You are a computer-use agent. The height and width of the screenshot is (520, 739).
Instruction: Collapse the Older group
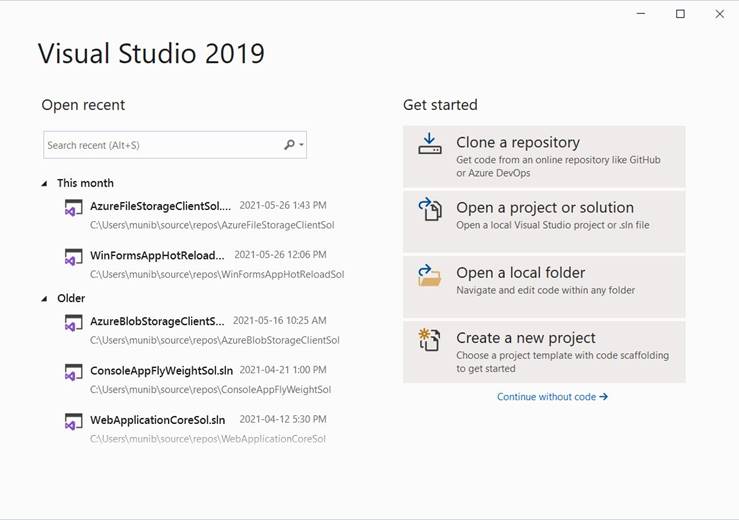(44, 299)
